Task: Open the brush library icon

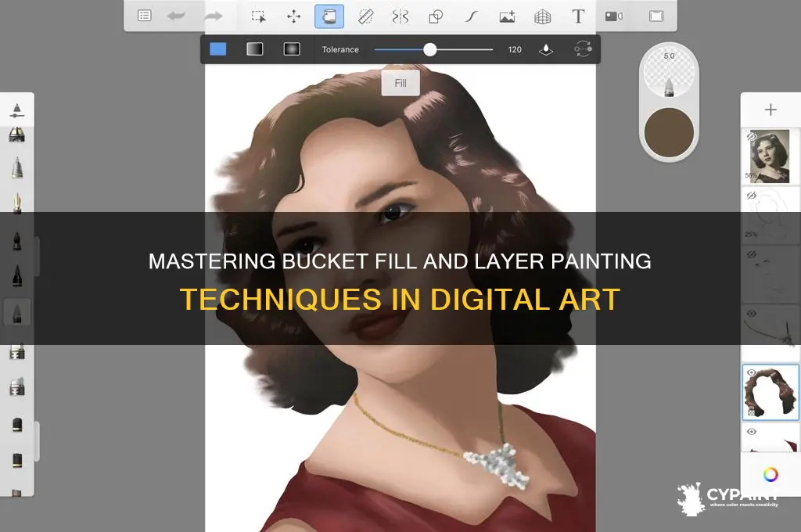Action: [17, 110]
